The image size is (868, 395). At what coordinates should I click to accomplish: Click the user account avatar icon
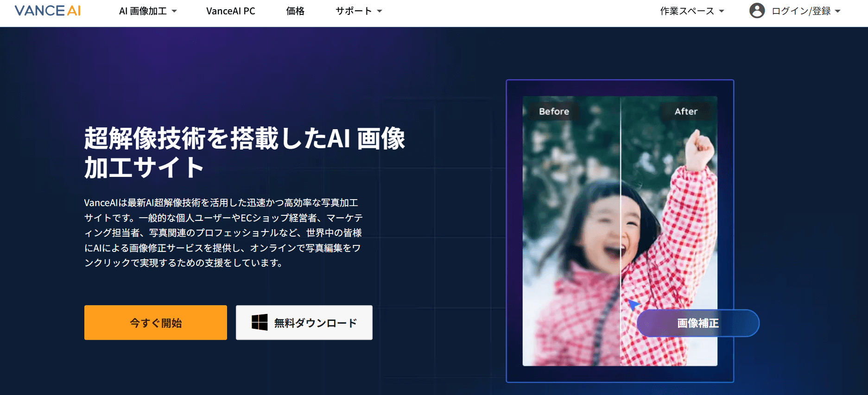[x=757, y=11]
